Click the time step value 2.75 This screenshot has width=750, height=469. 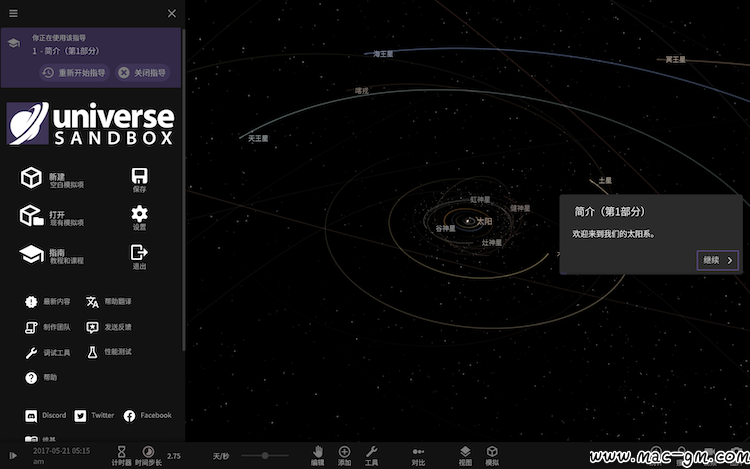[174, 456]
